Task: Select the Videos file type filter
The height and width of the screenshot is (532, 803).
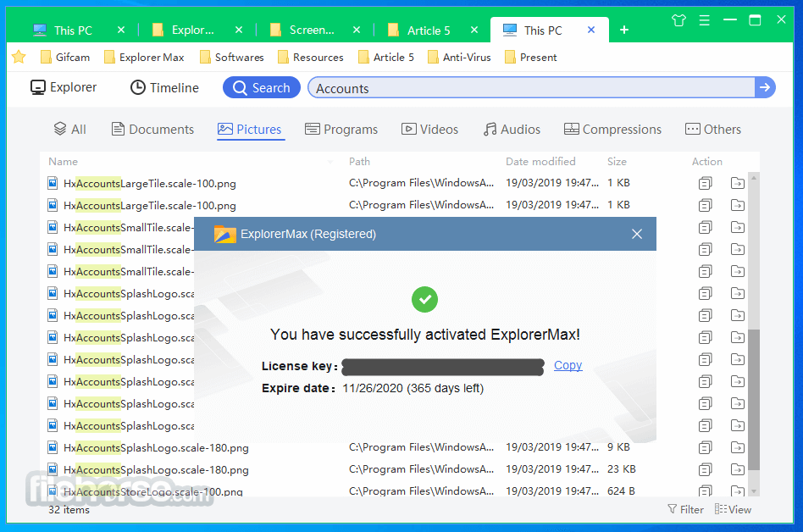Action: pos(429,130)
